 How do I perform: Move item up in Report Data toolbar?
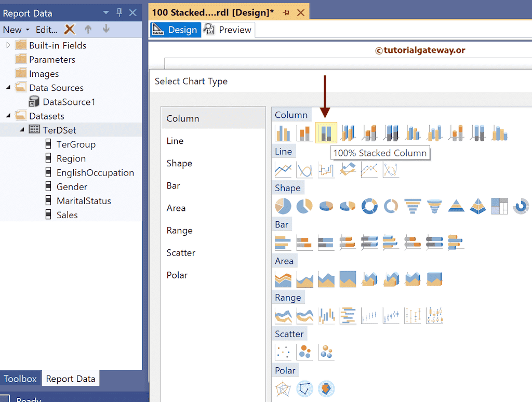(x=88, y=29)
